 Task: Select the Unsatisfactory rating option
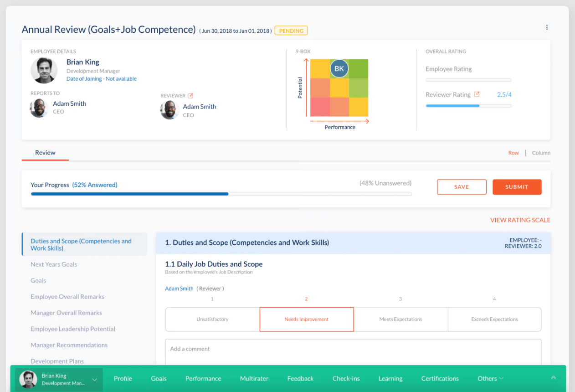tap(212, 319)
